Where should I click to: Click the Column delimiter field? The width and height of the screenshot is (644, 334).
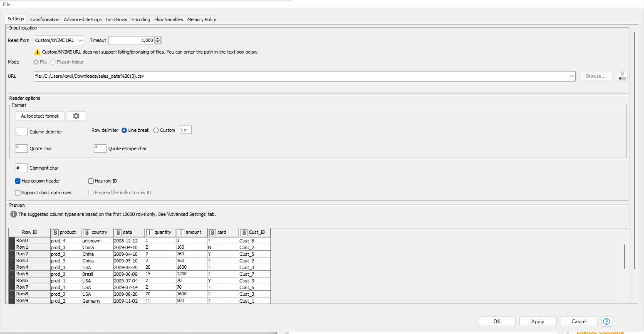pyautogui.click(x=21, y=132)
